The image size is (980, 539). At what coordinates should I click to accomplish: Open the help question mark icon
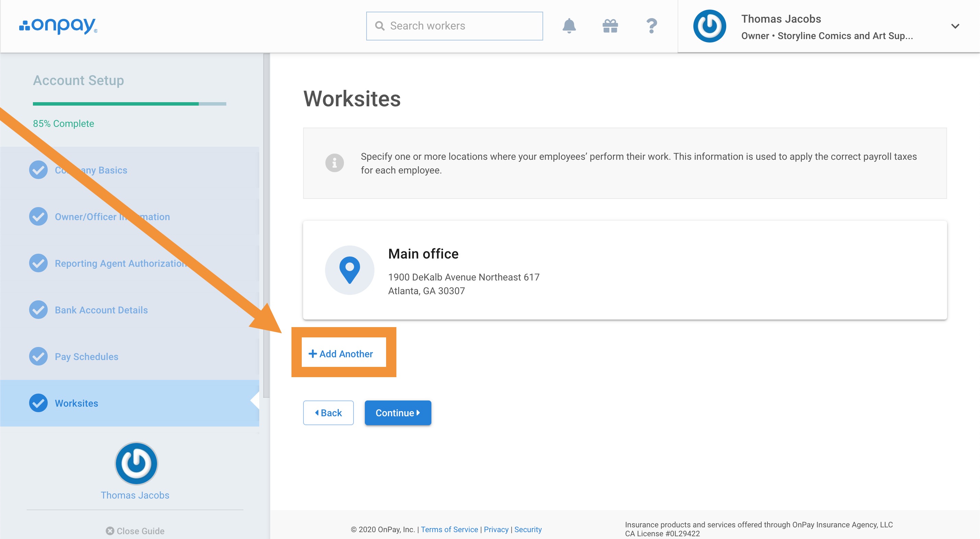[x=651, y=26]
